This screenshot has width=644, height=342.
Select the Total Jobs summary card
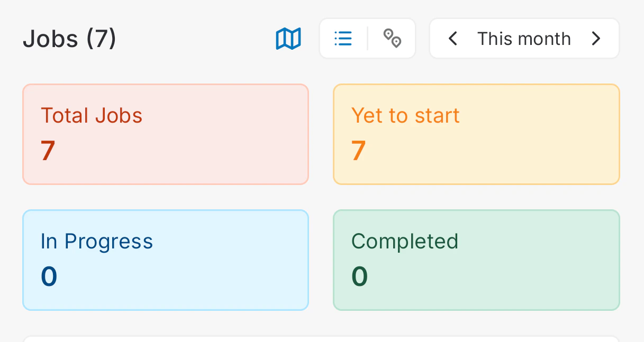click(166, 134)
